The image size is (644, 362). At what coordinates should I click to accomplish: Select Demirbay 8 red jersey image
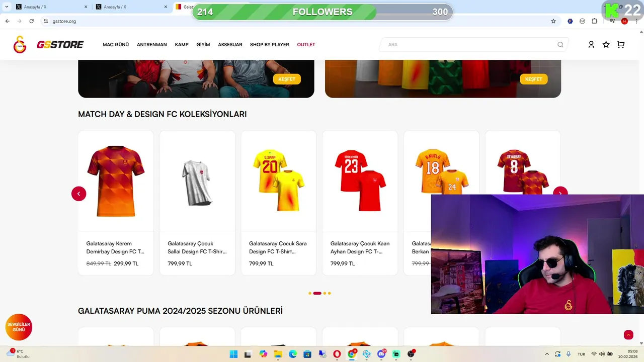point(523,172)
